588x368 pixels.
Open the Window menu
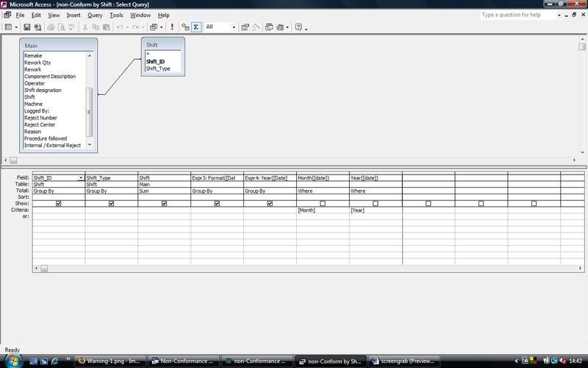pos(140,15)
